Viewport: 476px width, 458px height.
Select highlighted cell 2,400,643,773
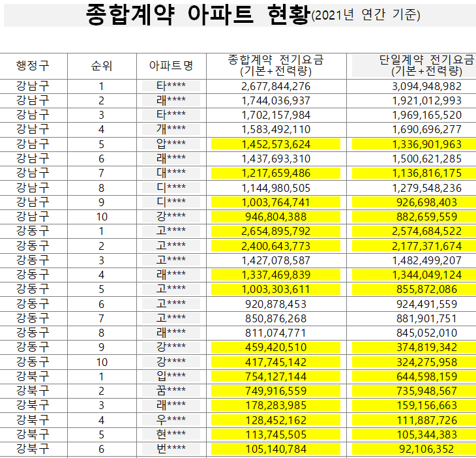[276, 246]
